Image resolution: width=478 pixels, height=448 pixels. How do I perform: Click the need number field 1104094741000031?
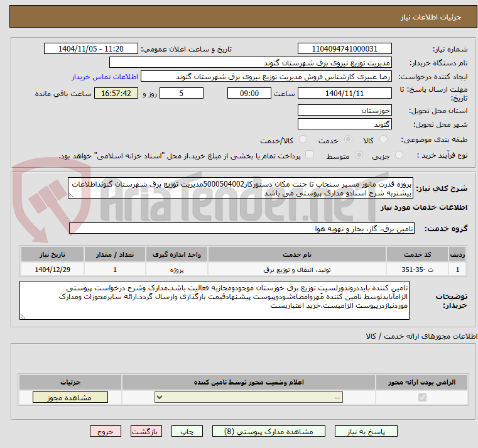[x=344, y=49]
